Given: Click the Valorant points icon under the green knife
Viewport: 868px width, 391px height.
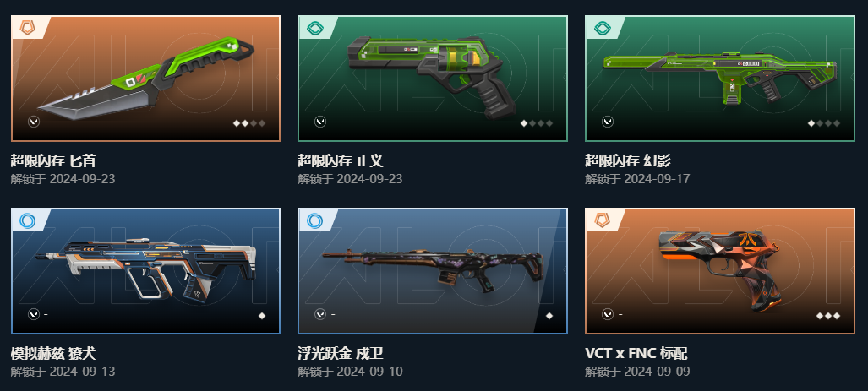Looking at the screenshot, I should (34, 122).
